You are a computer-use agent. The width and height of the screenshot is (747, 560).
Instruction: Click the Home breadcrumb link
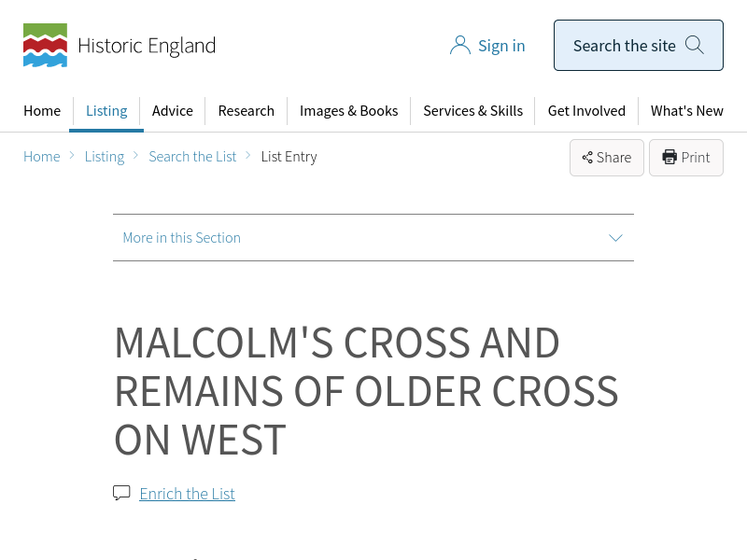click(42, 157)
